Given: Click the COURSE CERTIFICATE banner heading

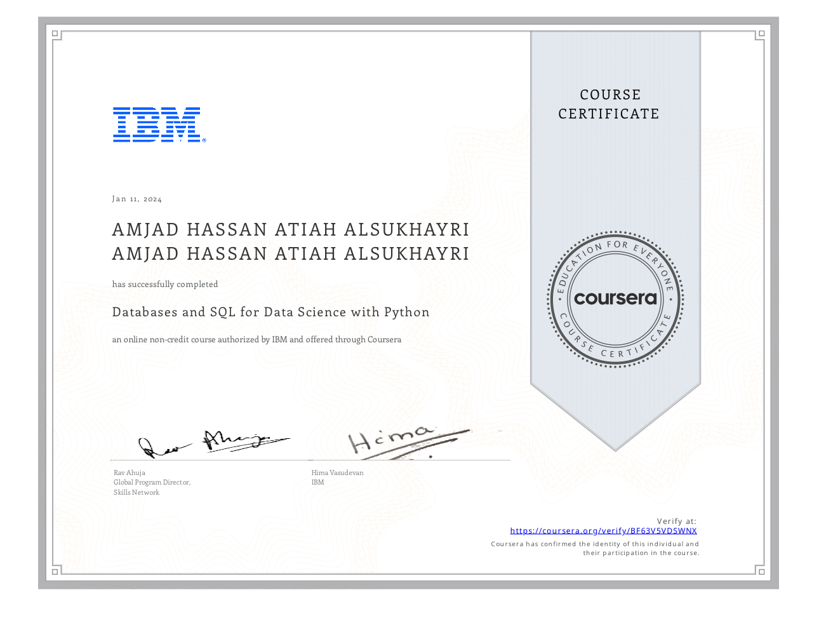Looking at the screenshot, I should [x=609, y=104].
